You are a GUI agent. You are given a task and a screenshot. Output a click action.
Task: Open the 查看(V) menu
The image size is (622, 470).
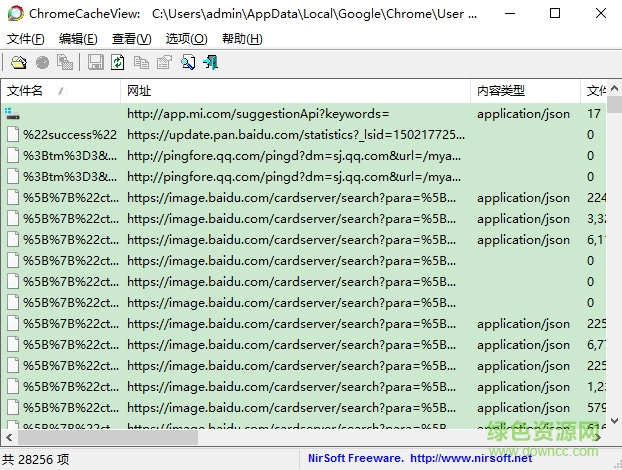coord(131,38)
